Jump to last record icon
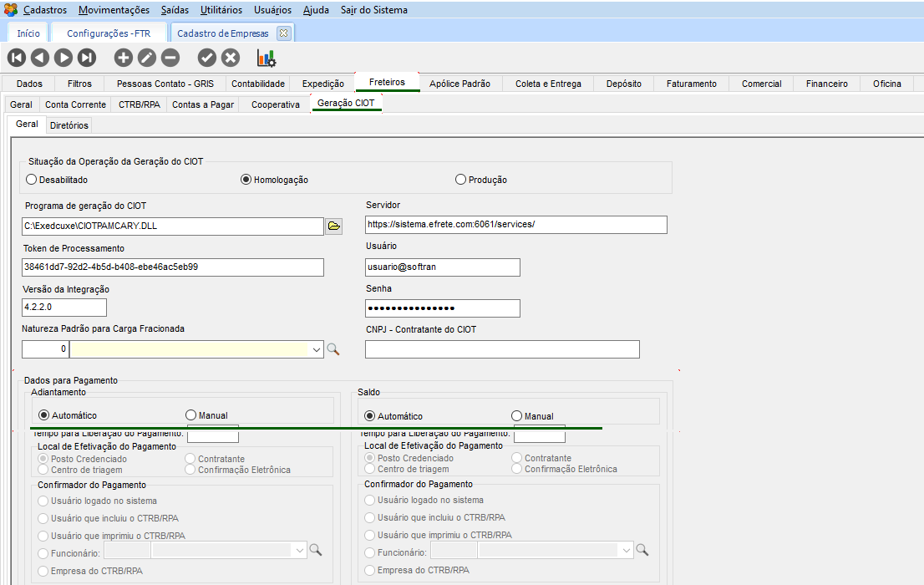 (87, 58)
